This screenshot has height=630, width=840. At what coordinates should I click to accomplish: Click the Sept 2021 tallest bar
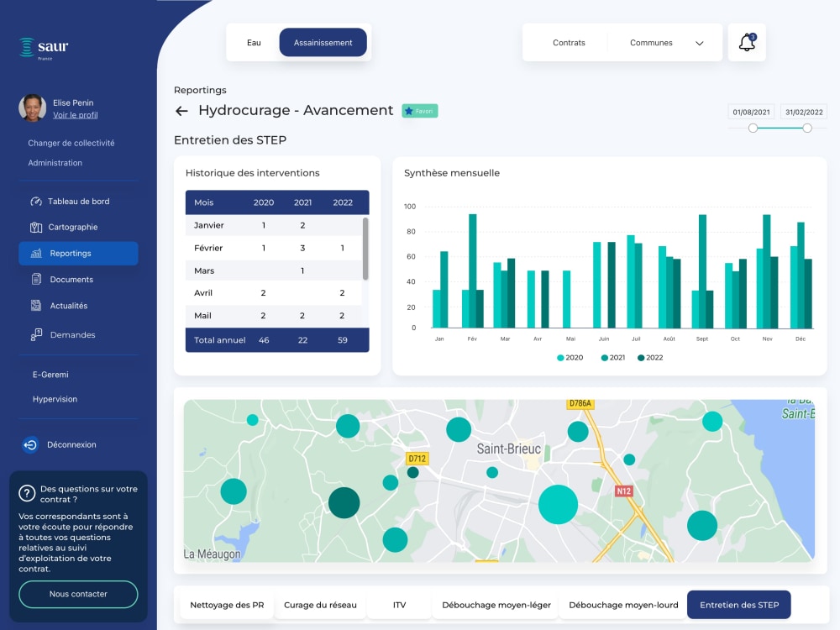702,271
